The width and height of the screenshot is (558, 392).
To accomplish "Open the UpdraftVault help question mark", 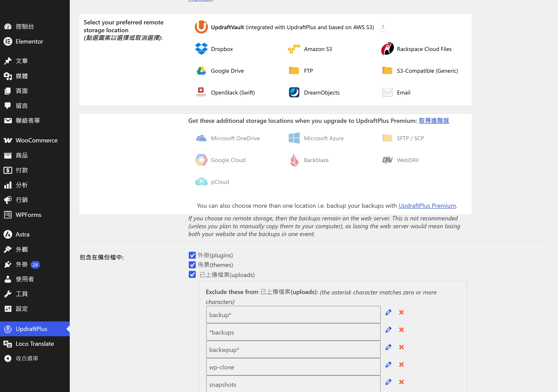I will pos(383,27).
